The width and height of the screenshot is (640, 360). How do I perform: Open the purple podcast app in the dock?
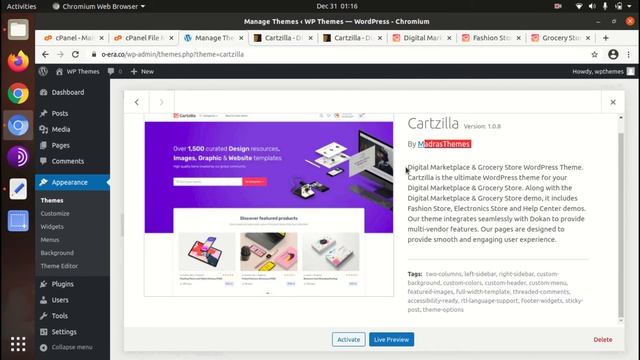click(x=18, y=157)
